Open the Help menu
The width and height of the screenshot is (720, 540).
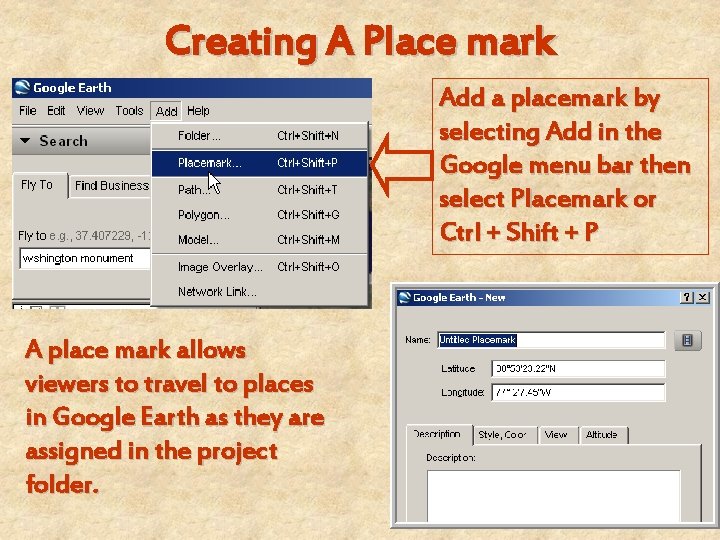coord(198,111)
